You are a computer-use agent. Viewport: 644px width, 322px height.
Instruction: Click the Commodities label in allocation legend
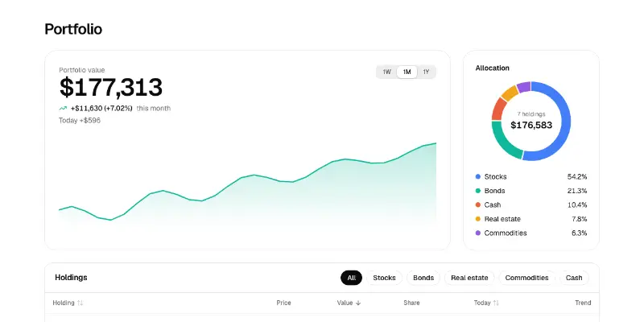[506, 233]
